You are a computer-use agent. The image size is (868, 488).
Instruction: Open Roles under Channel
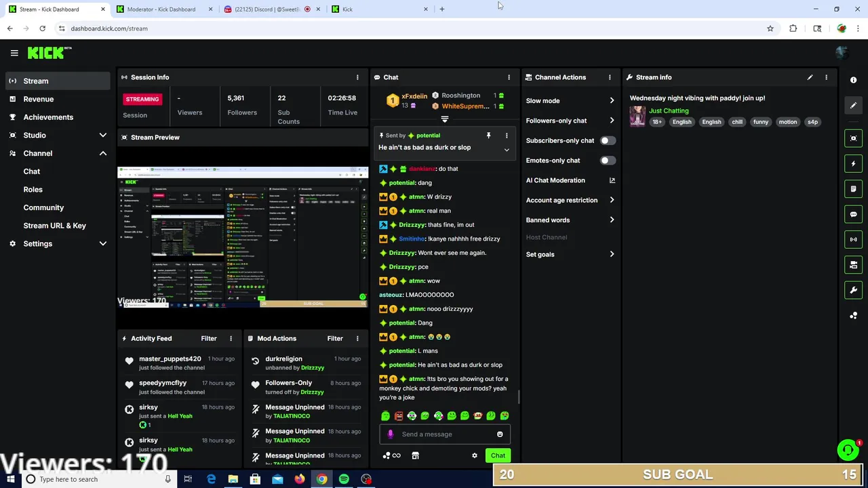(x=33, y=190)
